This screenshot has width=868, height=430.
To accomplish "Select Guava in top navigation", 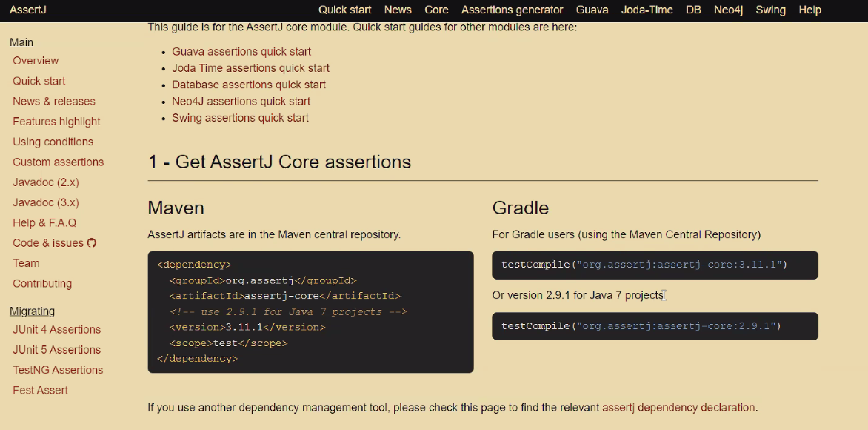I will 592,10.
